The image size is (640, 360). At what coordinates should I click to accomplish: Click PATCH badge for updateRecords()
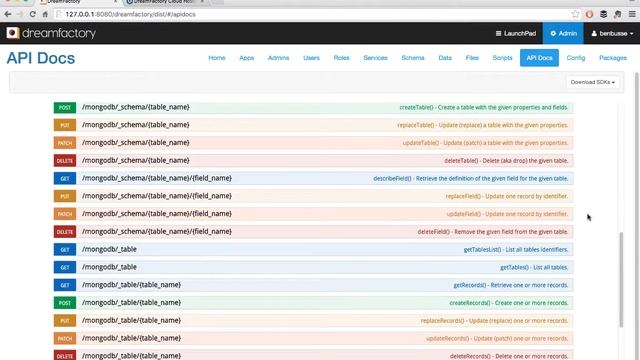[x=64, y=338]
